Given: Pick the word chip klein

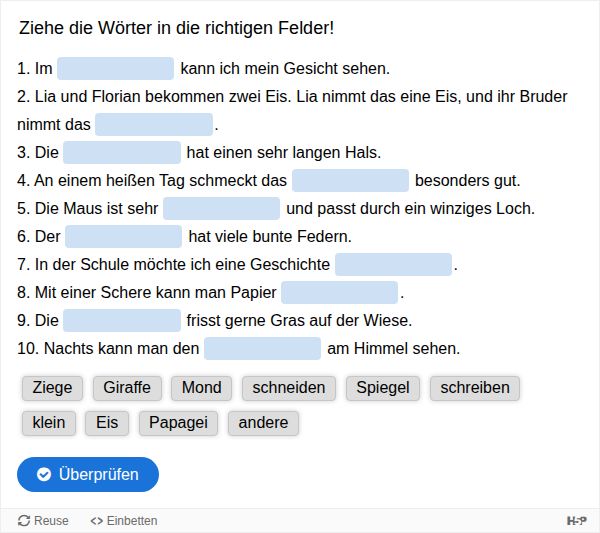Looking at the screenshot, I should point(49,423).
